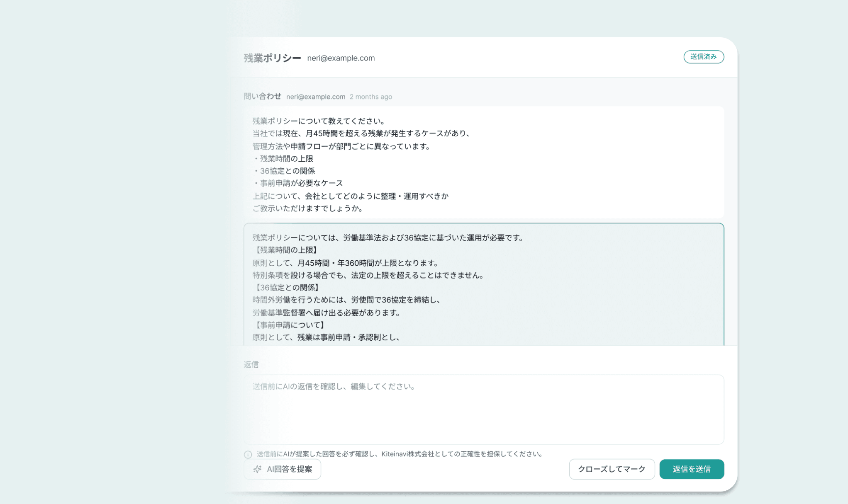Click the 返信 section label

pos(251,364)
